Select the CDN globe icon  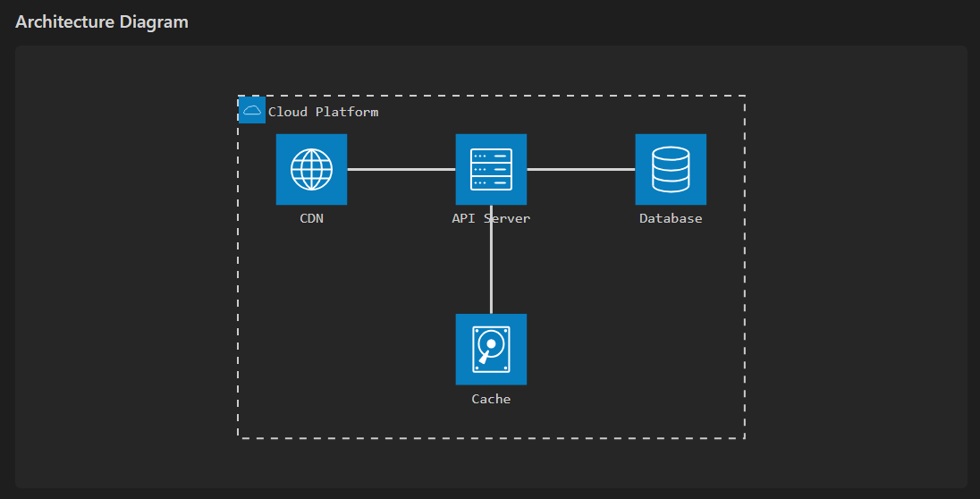[x=311, y=169]
